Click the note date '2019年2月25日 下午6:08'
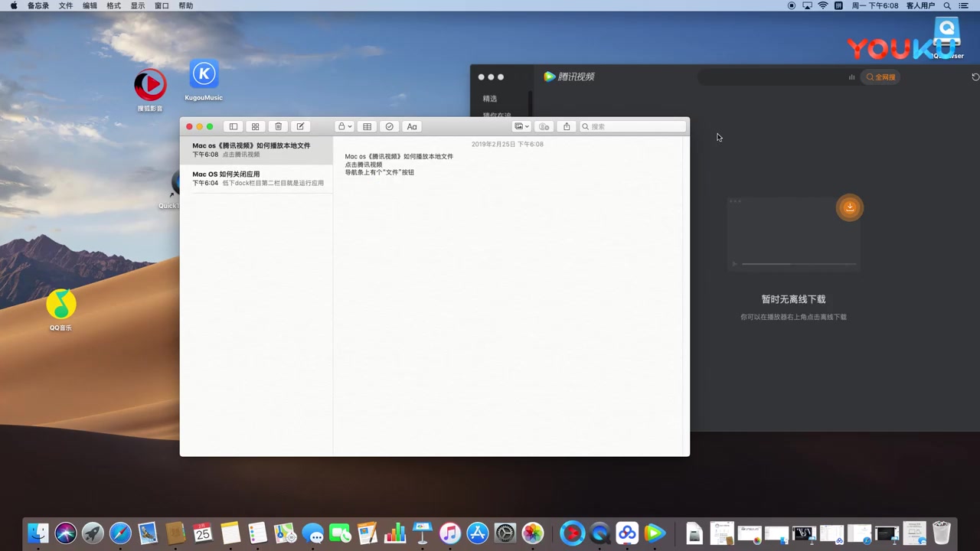This screenshot has width=980, height=551. pyautogui.click(x=508, y=144)
